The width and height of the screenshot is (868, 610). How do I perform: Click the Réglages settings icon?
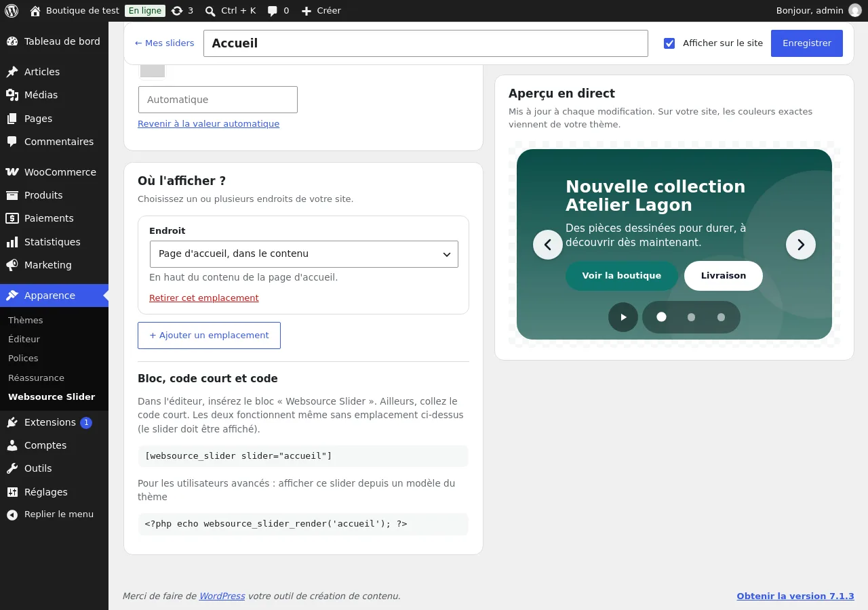(12, 492)
